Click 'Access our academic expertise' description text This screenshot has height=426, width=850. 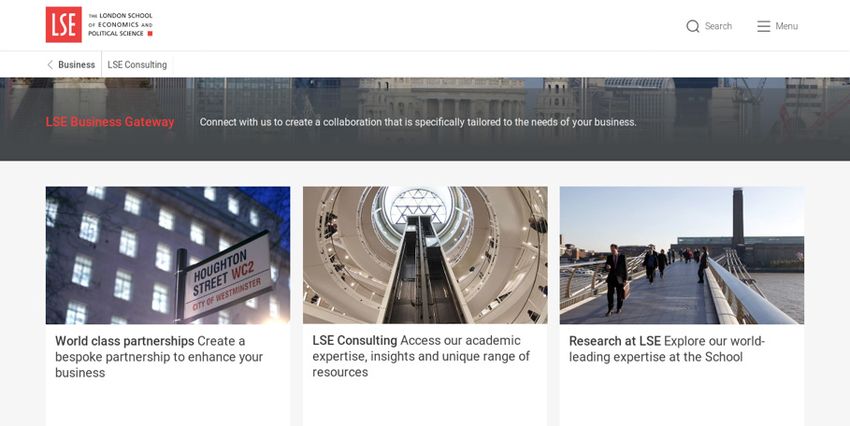[x=421, y=356]
